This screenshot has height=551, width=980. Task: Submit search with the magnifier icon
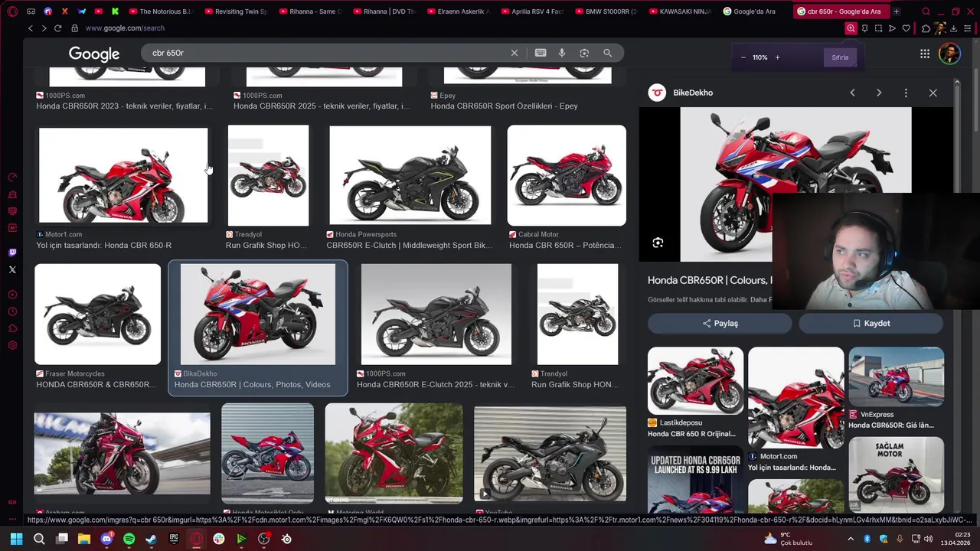607,53
